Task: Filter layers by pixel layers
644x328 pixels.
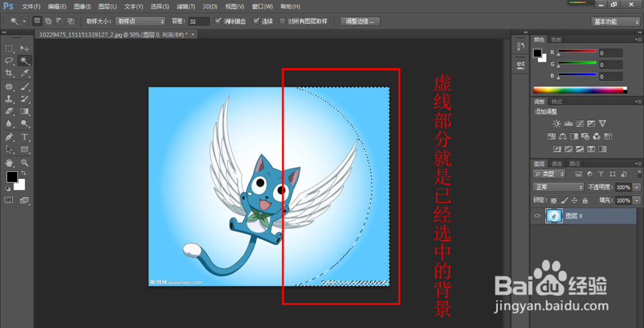Action: [x=579, y=174]
